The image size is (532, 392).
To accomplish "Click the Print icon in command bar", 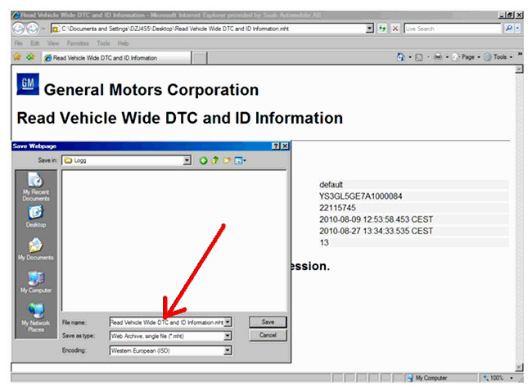I will tap(438, 57).
